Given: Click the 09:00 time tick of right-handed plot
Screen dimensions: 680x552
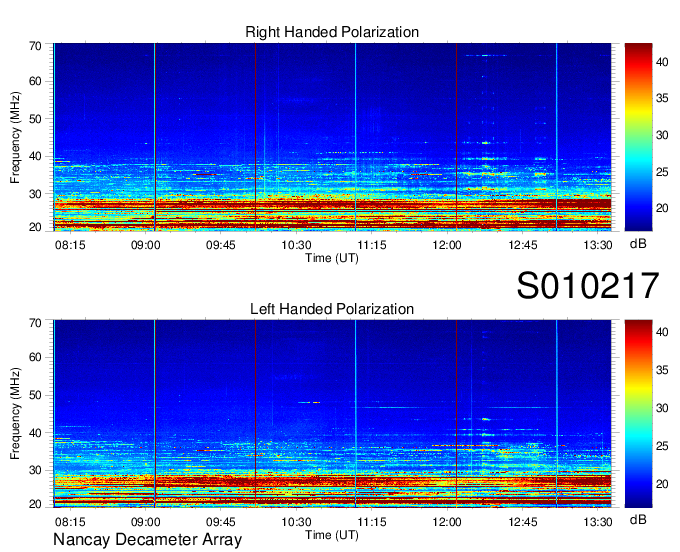Looking at the screenshot, I should 145,245.
